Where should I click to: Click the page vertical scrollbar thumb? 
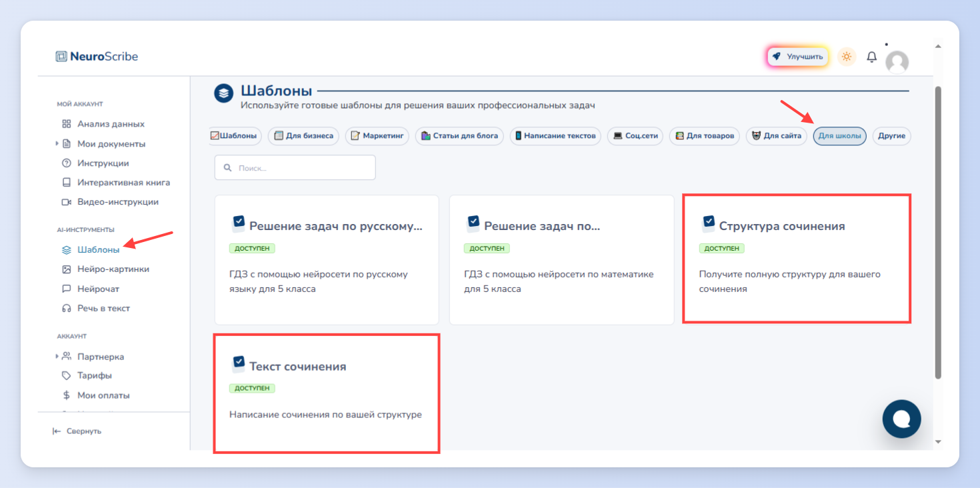[938, 232]
